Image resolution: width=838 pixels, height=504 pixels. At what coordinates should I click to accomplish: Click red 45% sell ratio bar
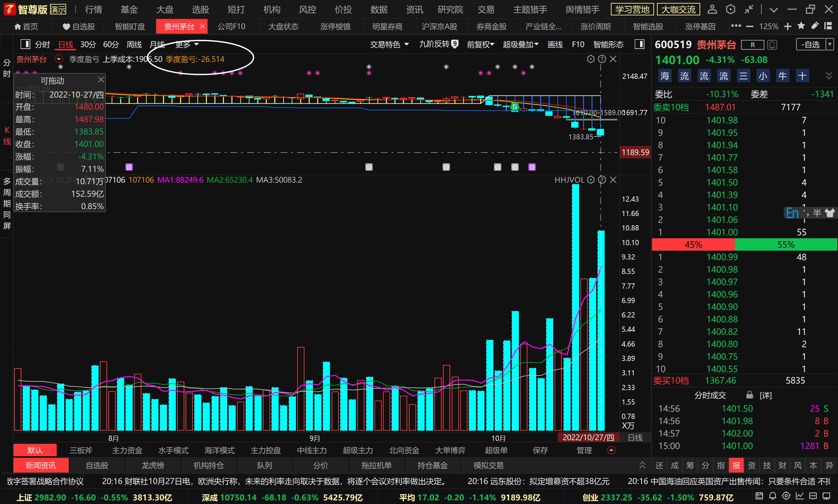click(x=693, y=244)
